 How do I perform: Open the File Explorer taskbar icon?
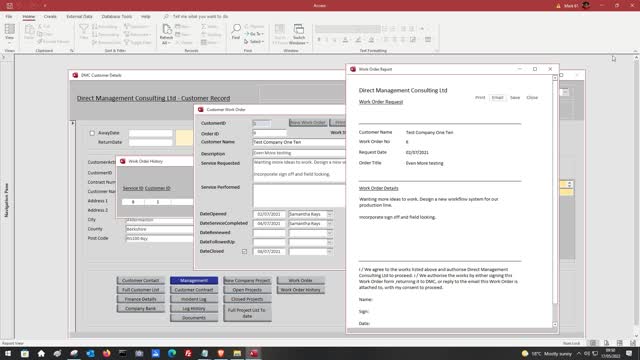pyautogui.click(x=237, y=353)
